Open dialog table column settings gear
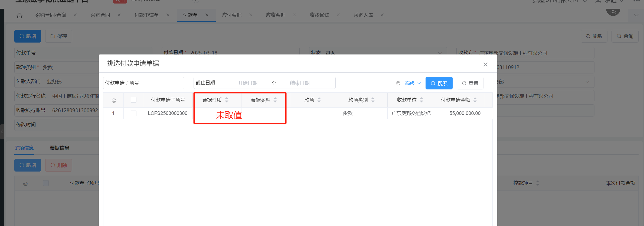Viewport: 644px width, 226px height. coord(114,101)
